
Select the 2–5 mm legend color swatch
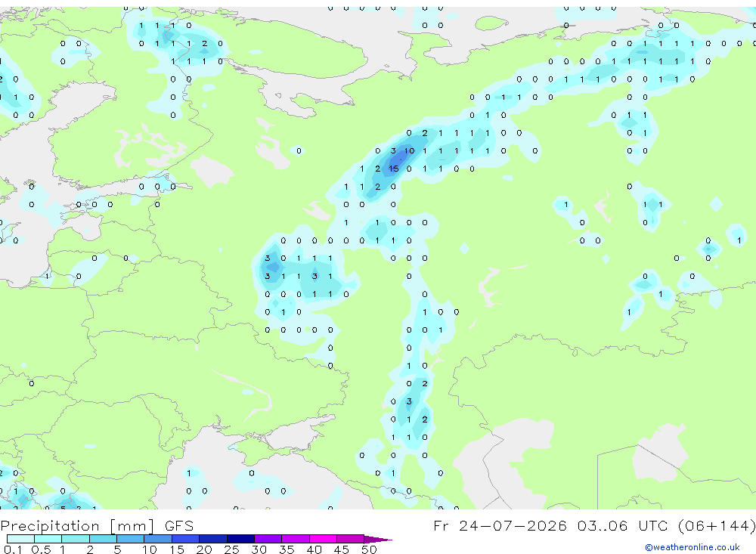point(103,539)
